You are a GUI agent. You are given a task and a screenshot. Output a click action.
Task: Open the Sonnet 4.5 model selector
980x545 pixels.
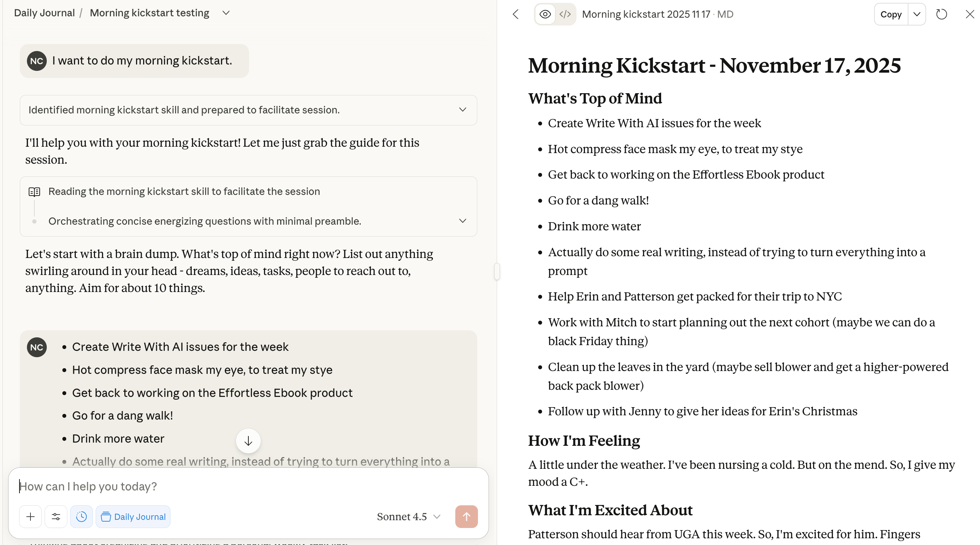[x=408, y=516]
